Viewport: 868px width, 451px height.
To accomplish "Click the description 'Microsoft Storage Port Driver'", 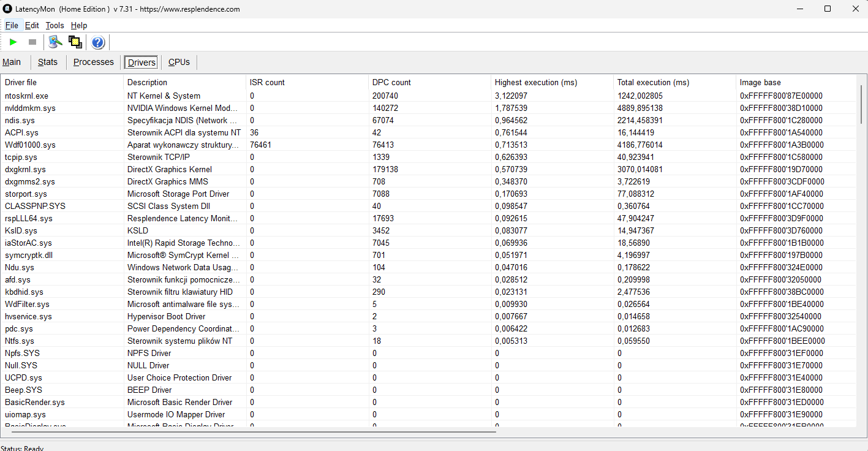I will tap(178, 194).
